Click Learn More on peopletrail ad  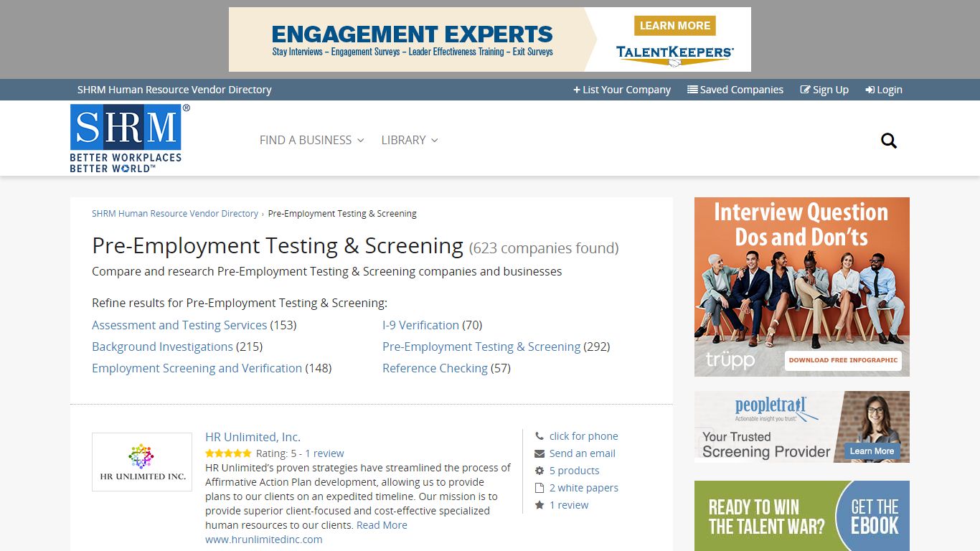(x=872, y=451)
